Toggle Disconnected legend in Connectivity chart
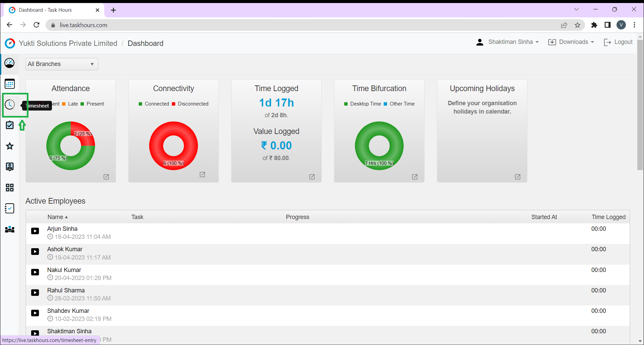Image resolution: width=644 pixels, height=345 pixels. (x=190, y=104)
